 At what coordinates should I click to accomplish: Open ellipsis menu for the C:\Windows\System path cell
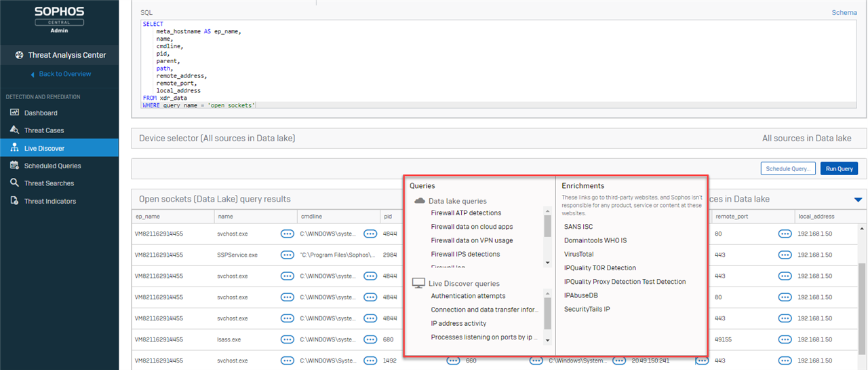coord(618,360)
